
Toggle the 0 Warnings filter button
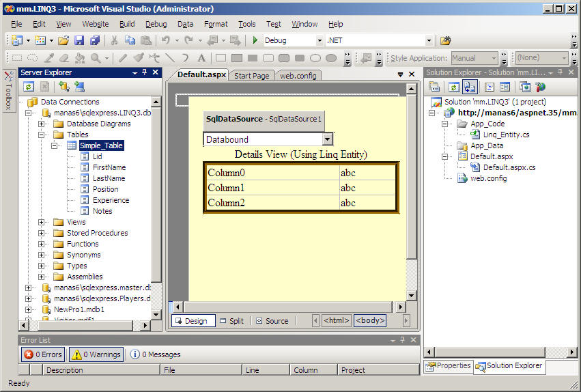[96, 354]
